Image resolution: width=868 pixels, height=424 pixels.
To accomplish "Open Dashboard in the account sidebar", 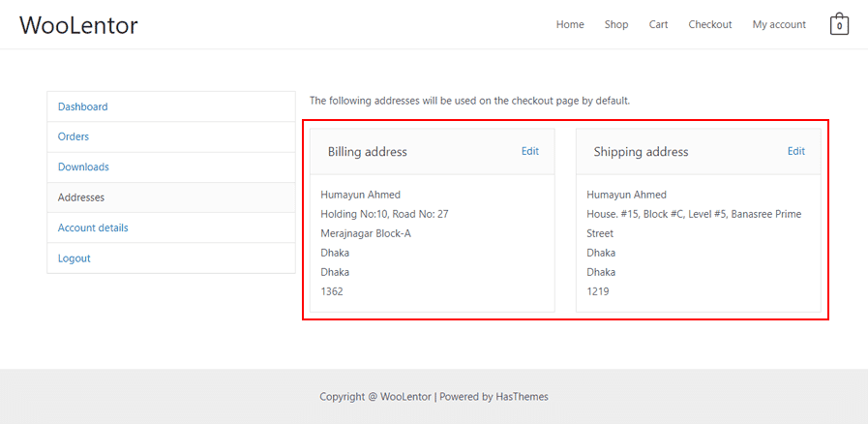I will pyautogui.click(x=83, y=106).
